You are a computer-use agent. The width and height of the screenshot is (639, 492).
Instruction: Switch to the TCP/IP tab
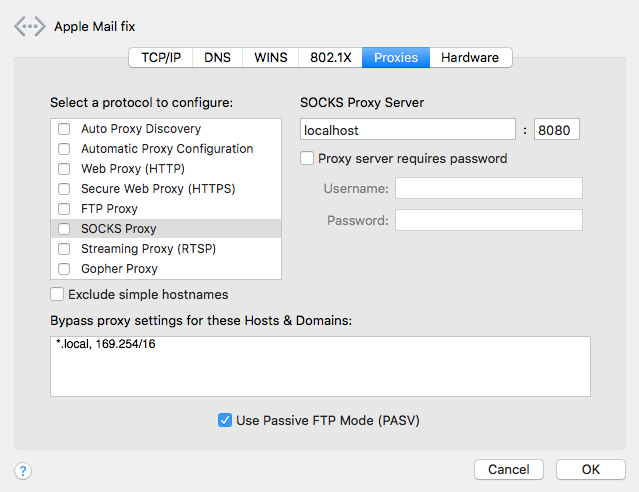160,58
